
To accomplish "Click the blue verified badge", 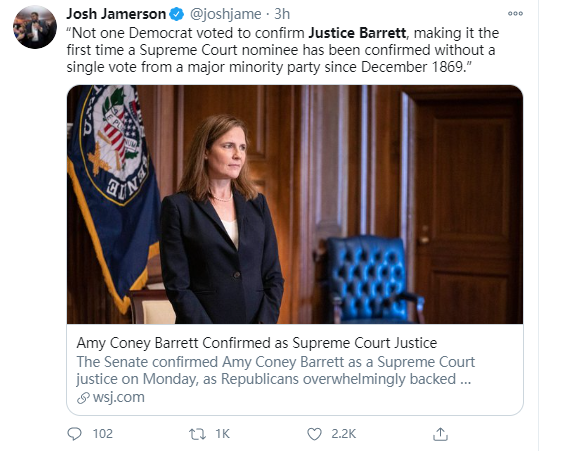I will pyautogui.click(x=177, y=14).
